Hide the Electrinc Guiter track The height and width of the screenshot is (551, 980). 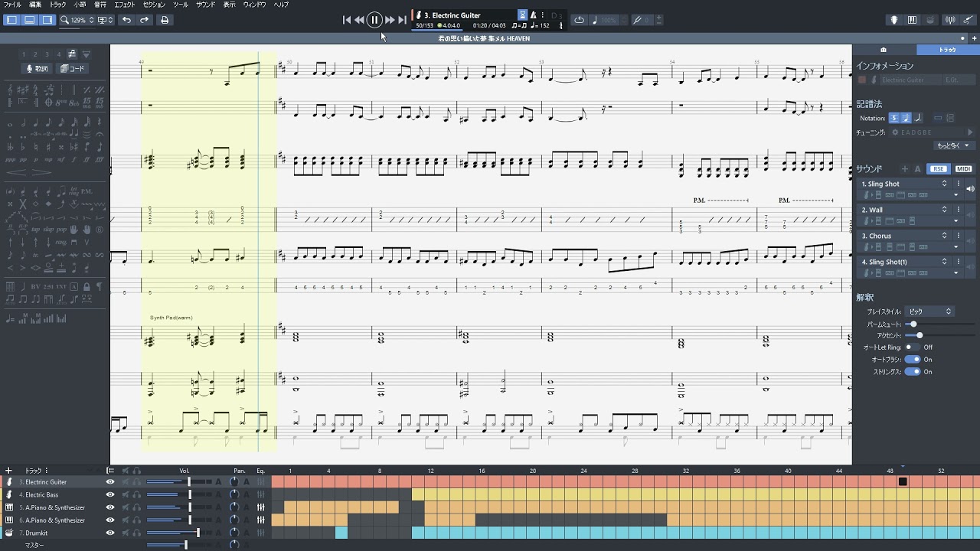110,482
